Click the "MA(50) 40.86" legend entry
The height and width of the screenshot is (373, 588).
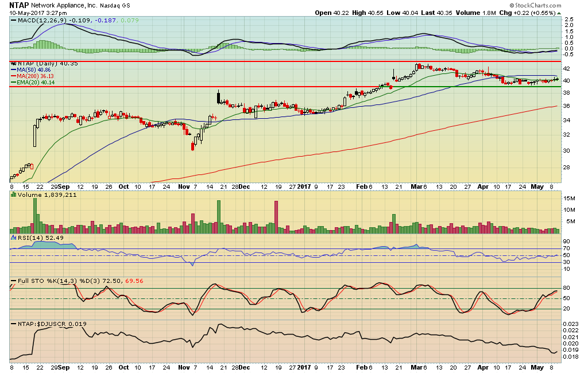click(x=33, y=70)
